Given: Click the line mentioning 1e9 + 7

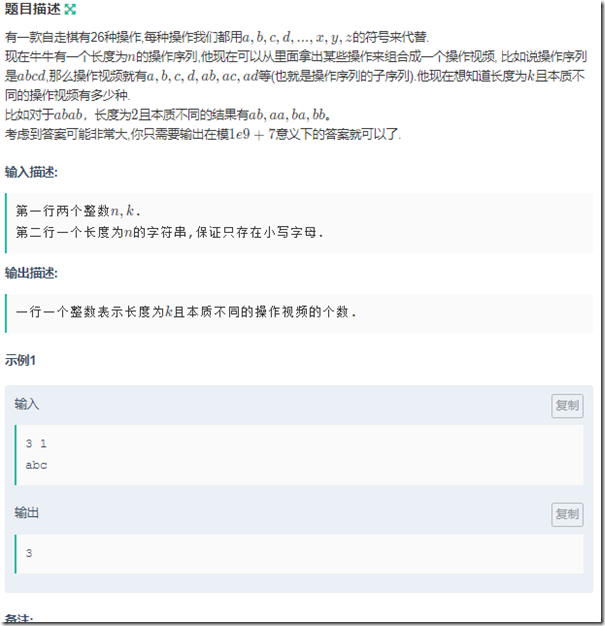Looking at the screenshot, I should [x=203, y=134].
